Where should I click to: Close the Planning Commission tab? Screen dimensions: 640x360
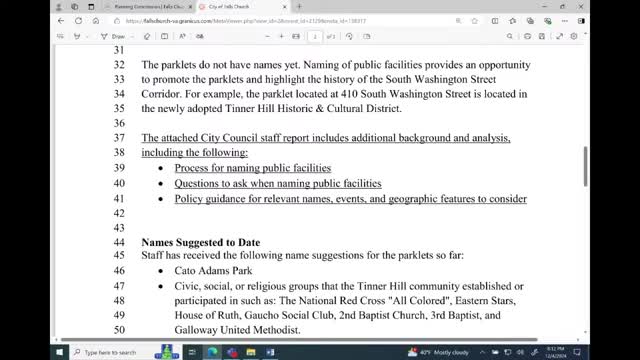(x=190, y=7)
